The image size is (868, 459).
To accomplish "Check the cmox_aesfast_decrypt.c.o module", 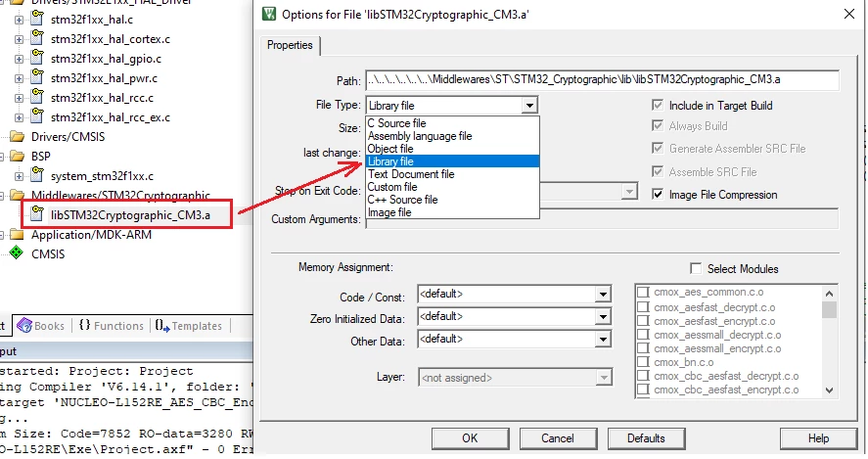I will click(x=643, y=307).
